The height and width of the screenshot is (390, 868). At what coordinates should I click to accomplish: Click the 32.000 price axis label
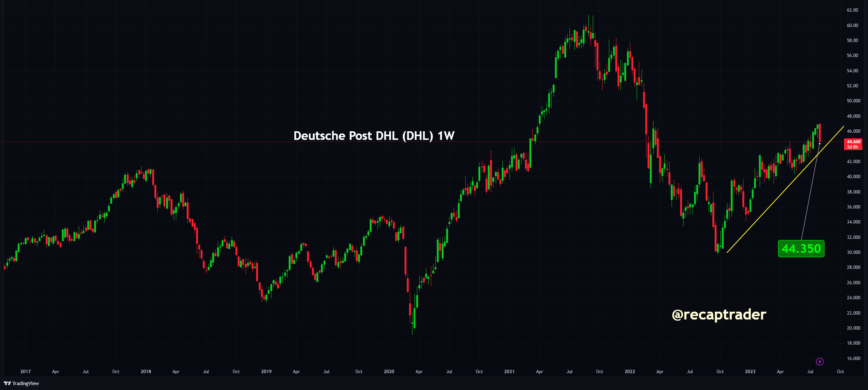(x=853, y=237)
